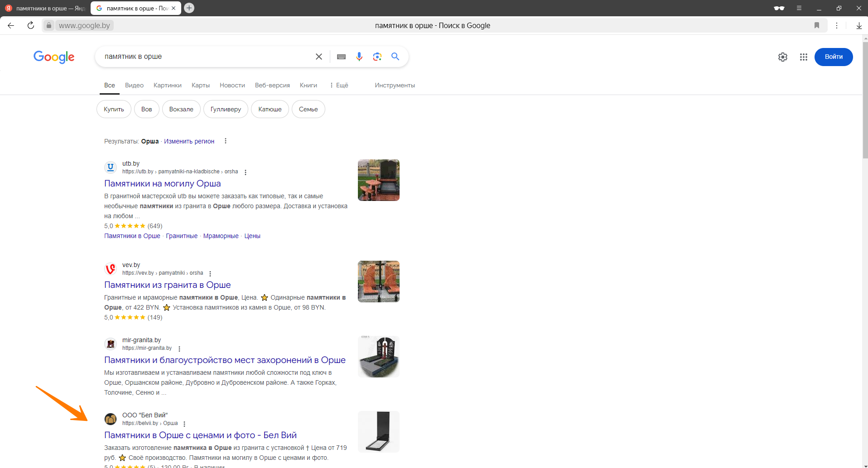Open Google quick settings gear
This screenshot has height=468, width=868.
pyautogui.click(x=783, y=57)
